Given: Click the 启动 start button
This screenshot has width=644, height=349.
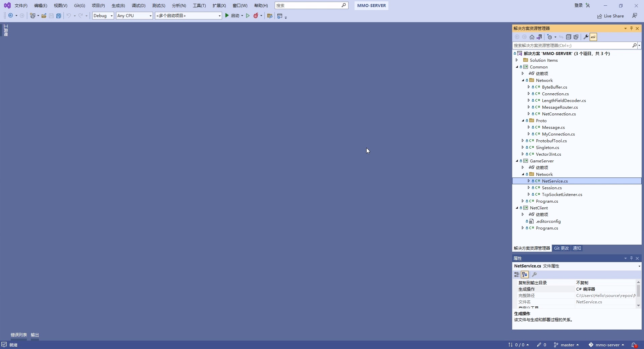Looking at the screenshot, I should pos(232,16).
